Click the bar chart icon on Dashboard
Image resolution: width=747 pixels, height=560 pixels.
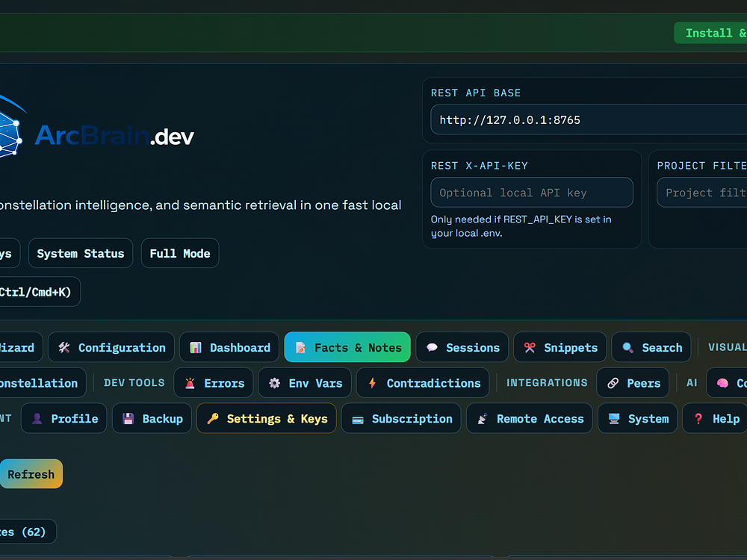tap(195, 348)
